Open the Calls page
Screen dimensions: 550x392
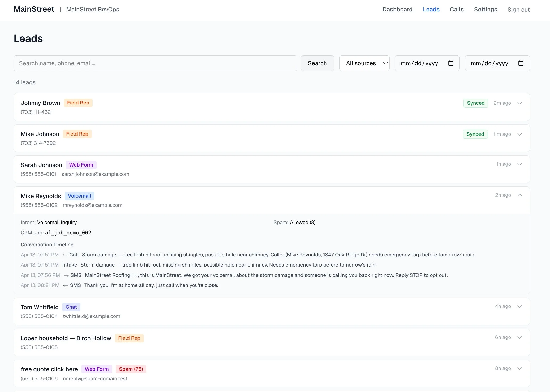pyautogui.click(x=457, y=9)
